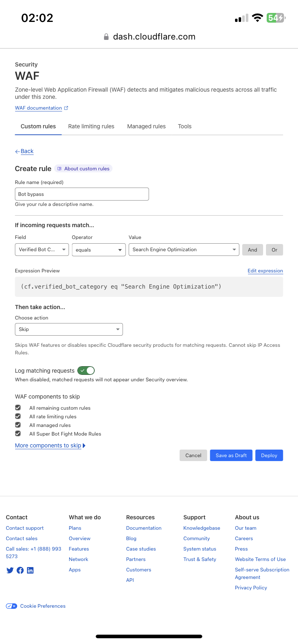Uncheck All managed rules
This screenshot has width=298, height=644.
point(18,424)
